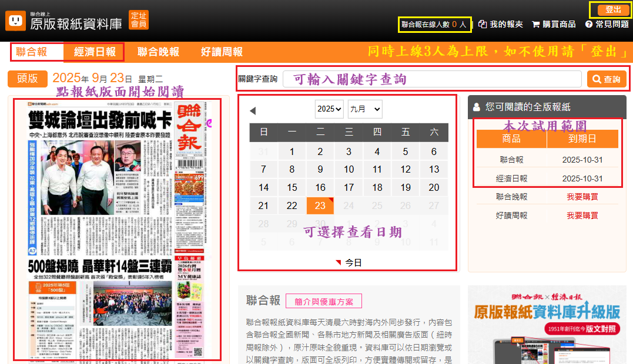633x364 pixels.
Task: Select calendar date 22
Action: pyautogui.click(x=292, y=205)
